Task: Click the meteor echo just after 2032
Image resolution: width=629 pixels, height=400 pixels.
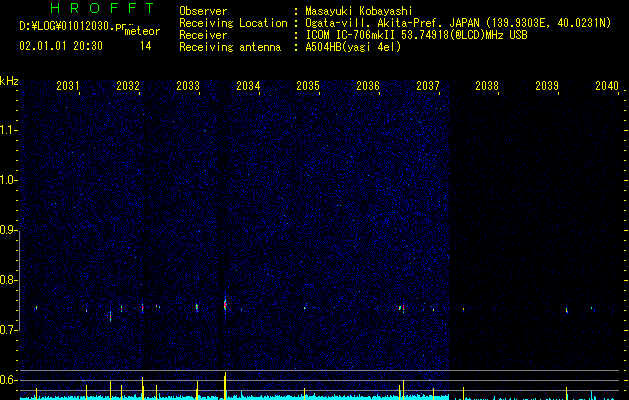Action: (x=142, y=307)
